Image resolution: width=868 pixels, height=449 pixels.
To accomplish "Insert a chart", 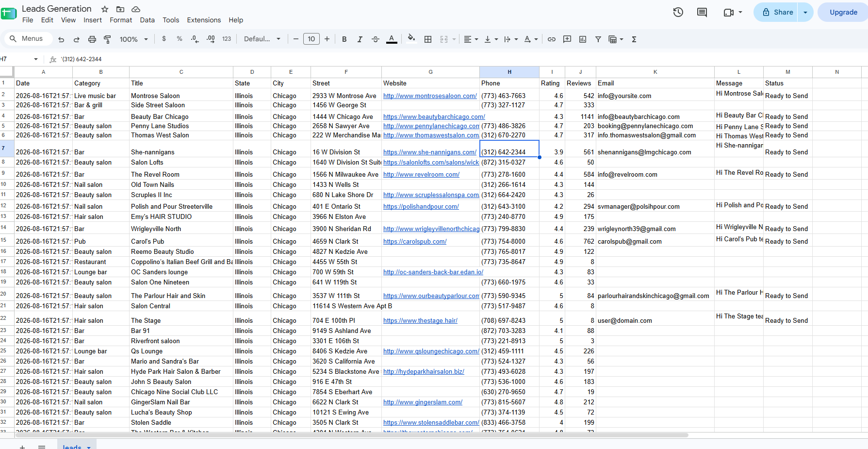I will [583, 39].
